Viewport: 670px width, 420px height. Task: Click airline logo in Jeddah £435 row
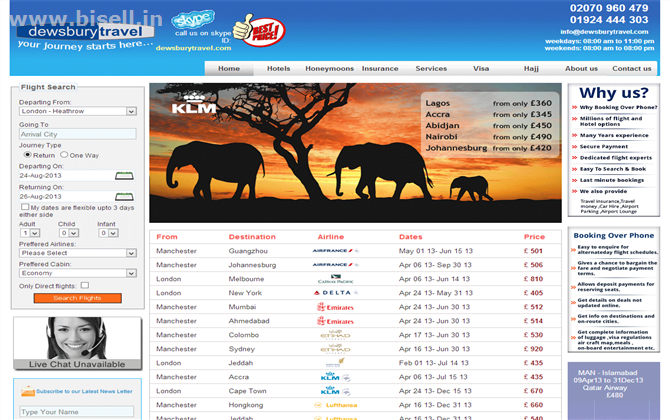(335, 363)
